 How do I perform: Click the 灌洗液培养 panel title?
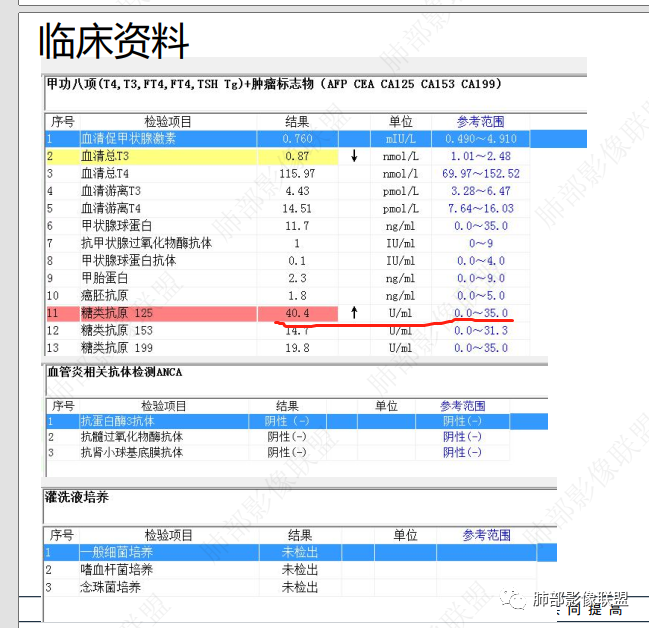(x=77, y=497)
